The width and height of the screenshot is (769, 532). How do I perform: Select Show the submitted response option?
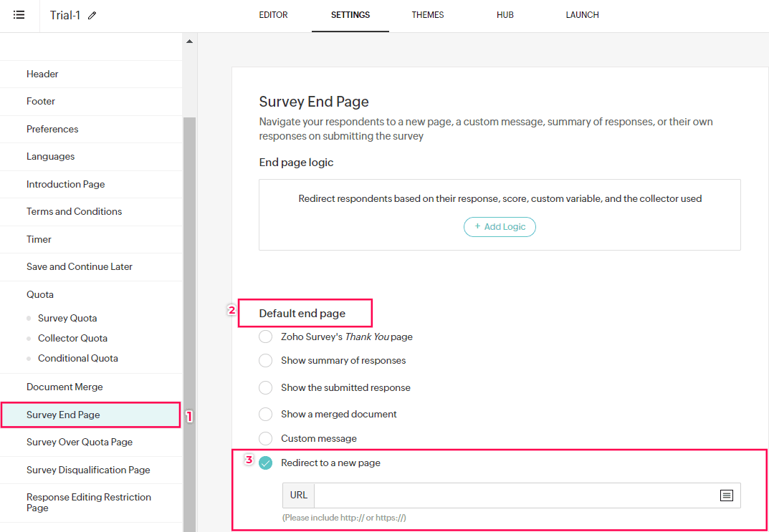click(x=266, y=387)
